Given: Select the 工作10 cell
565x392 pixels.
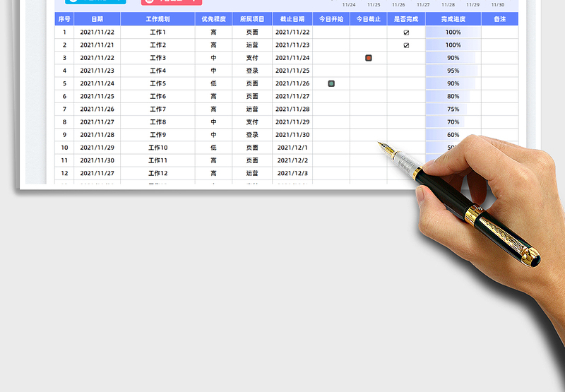Looking at the screenshot, I should (157, 148).
